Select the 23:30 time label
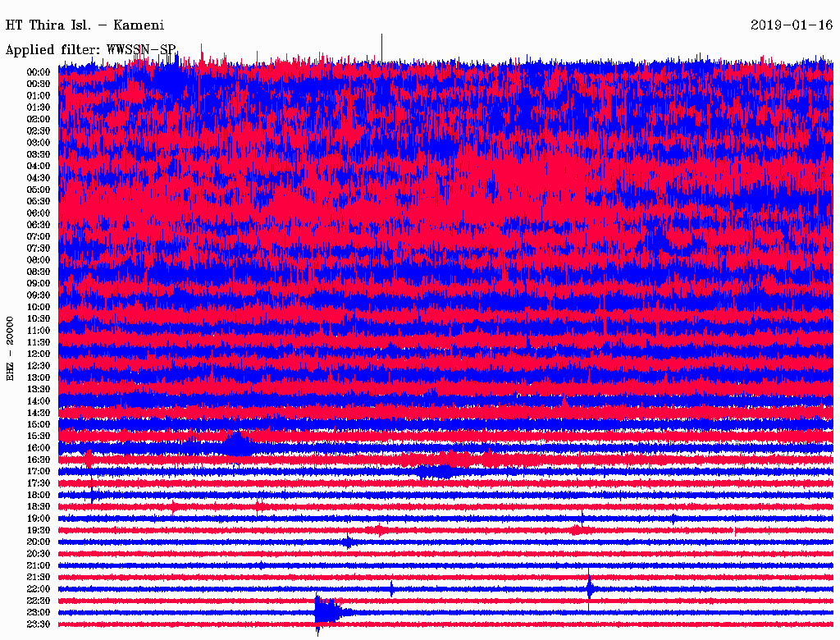Viewport: 840px width, 640px height. click(39, 624)
